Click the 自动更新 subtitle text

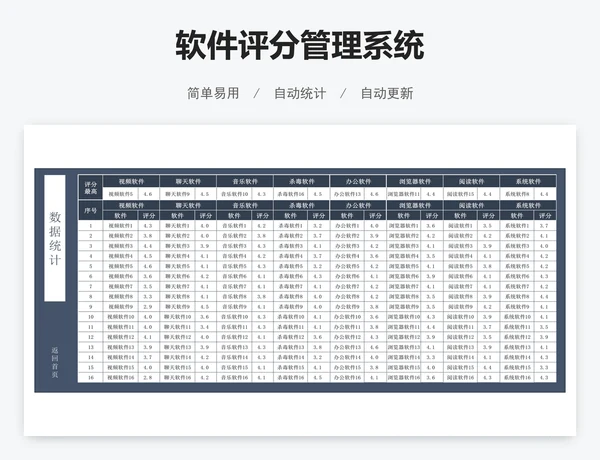coord(387,93)
